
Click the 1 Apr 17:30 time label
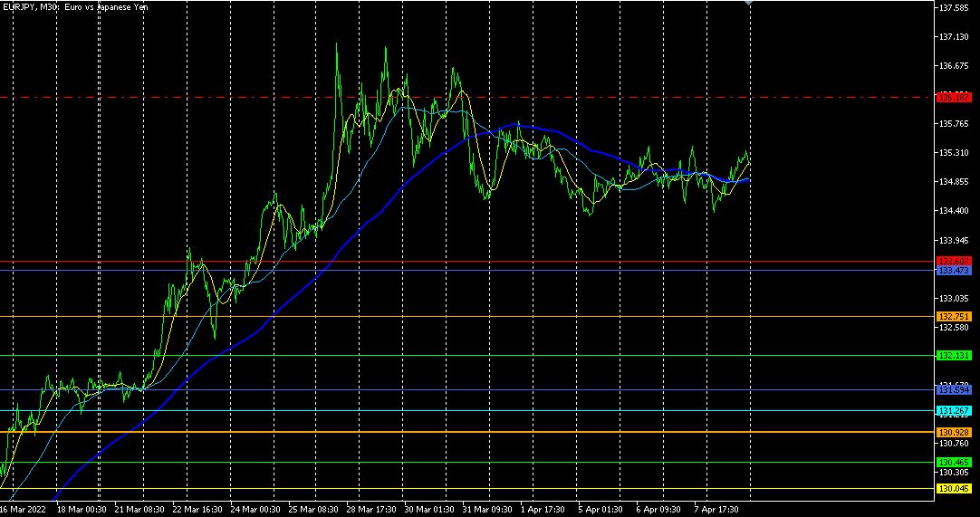click(543, 510)
